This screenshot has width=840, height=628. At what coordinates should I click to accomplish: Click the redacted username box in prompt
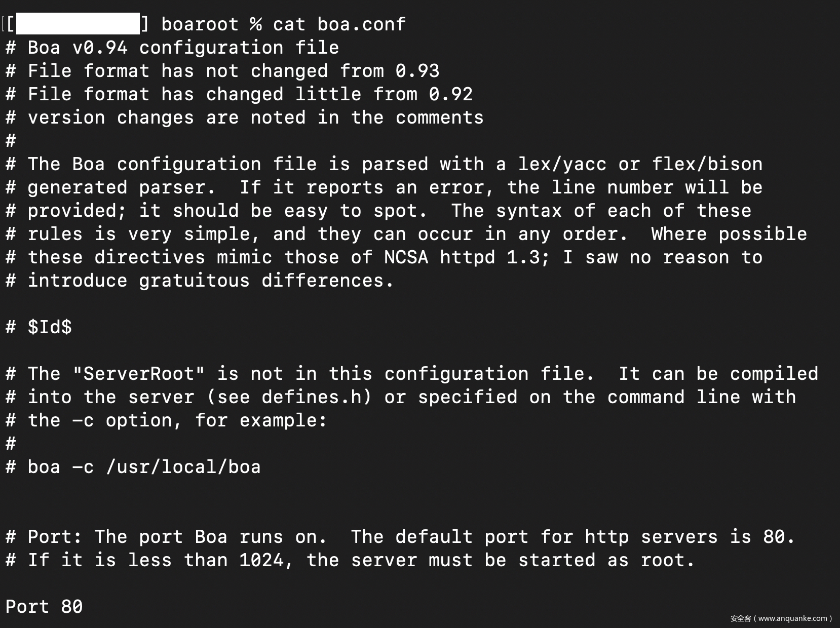point(78,24)
